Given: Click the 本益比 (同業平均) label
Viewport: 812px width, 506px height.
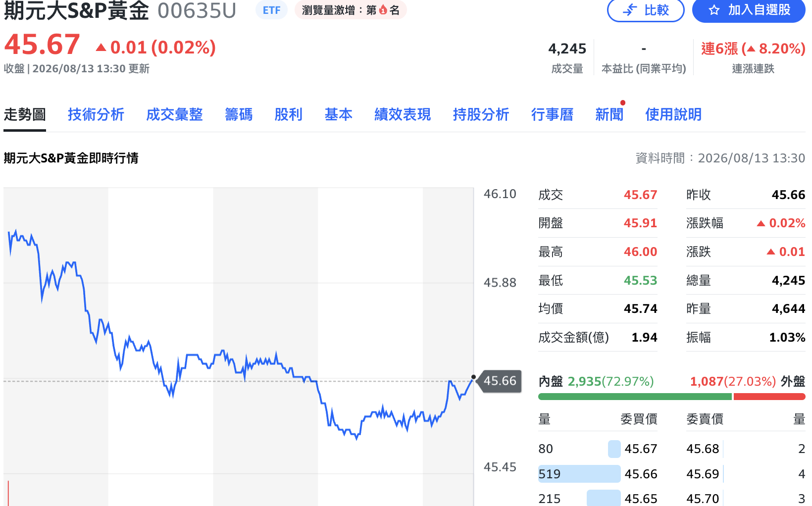Looking at the screenshot, I should click(x=644, y=69).
